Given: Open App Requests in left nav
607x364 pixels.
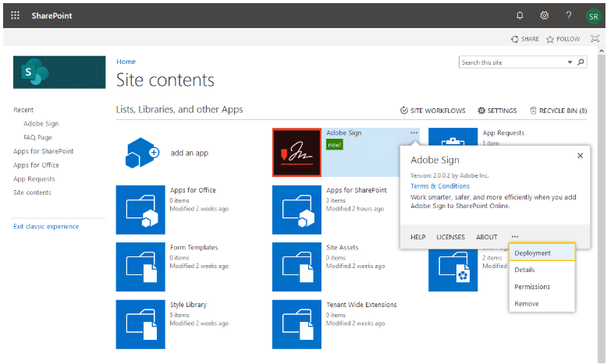Looking at the screenshot, I should point(34,179).
